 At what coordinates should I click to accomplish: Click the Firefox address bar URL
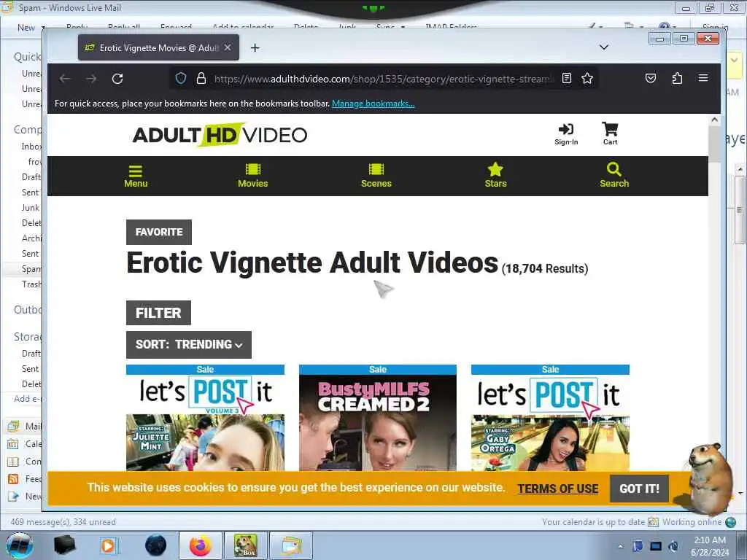pyautogui.click(x=384, y=79)
